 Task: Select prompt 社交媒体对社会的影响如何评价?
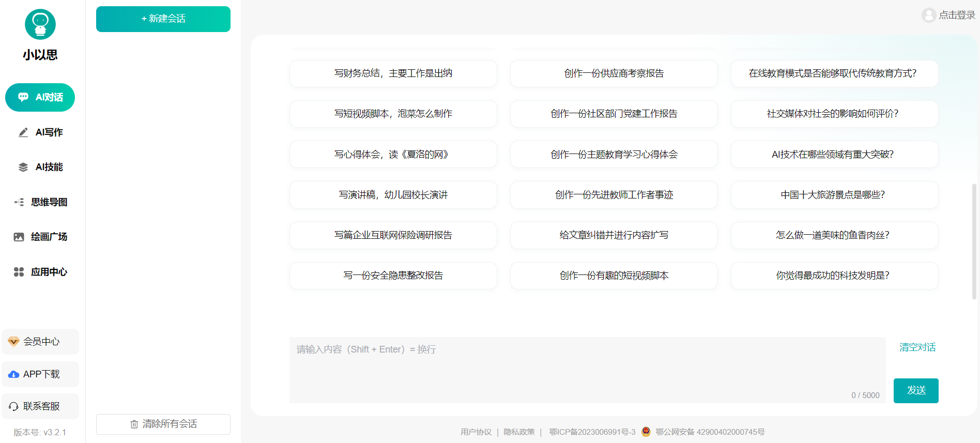835,114
